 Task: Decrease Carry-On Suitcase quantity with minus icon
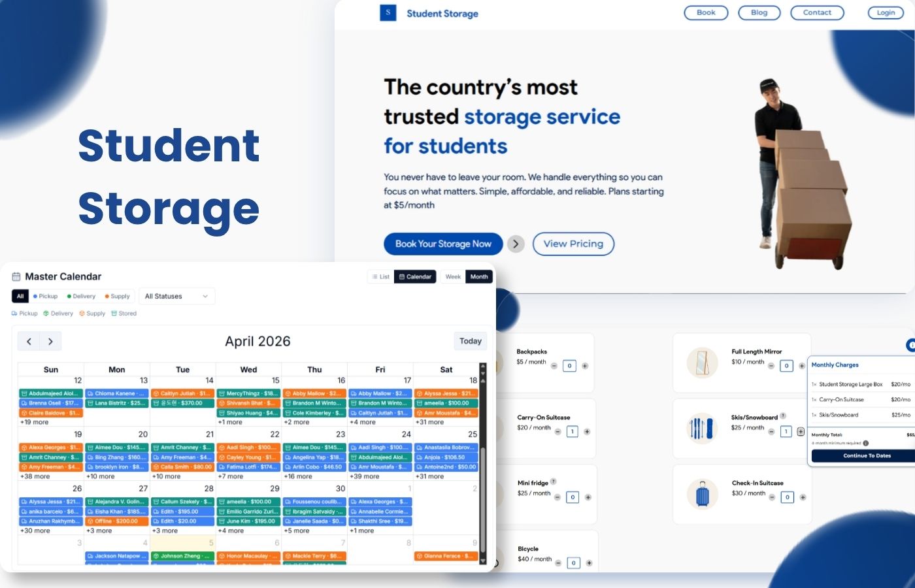click(x=557, y=431)
